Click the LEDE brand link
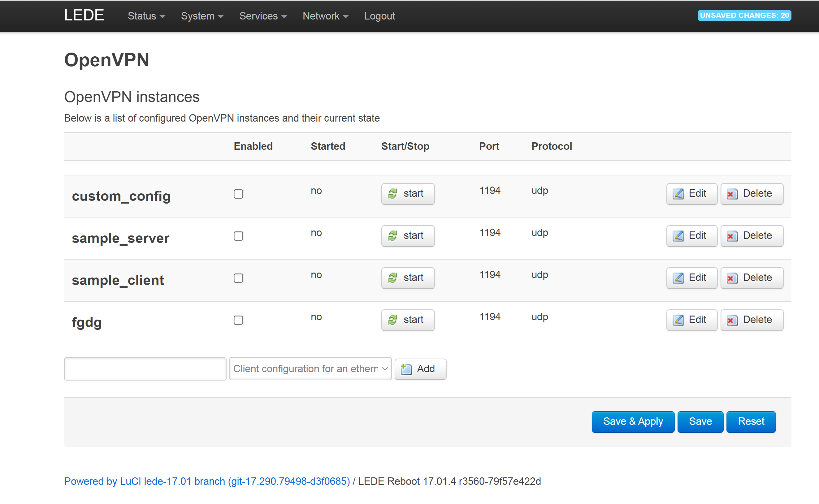This screenshot has width=819, height=504. (84, 15)
